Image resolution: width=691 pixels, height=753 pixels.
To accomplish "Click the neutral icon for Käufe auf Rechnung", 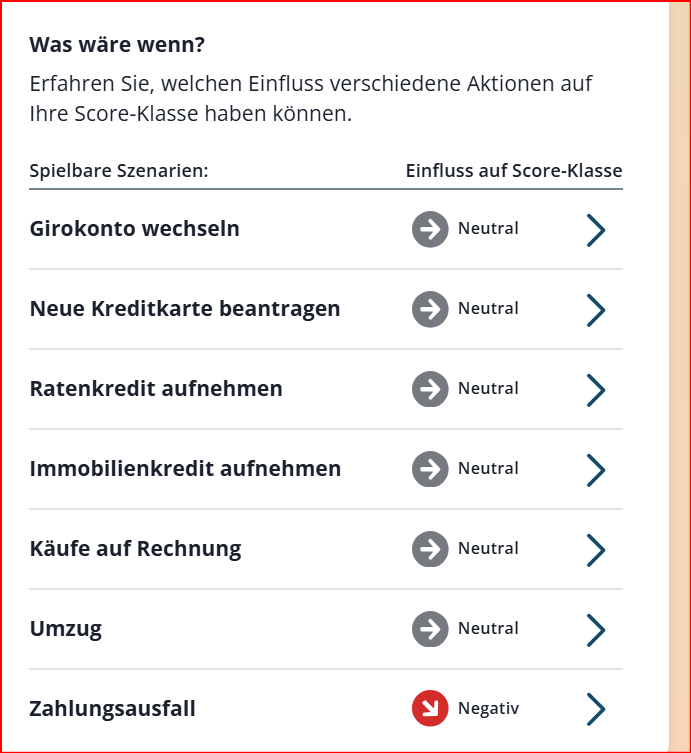I will tap(430, 549).
